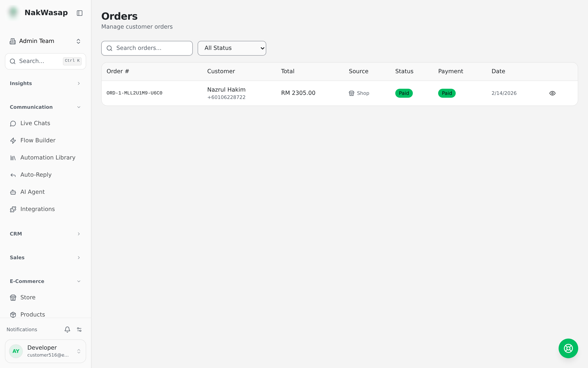Screen dimensions: 588x368
Task: Open Flow Builder
Action: pyautogui.click(x=46, y=140)
